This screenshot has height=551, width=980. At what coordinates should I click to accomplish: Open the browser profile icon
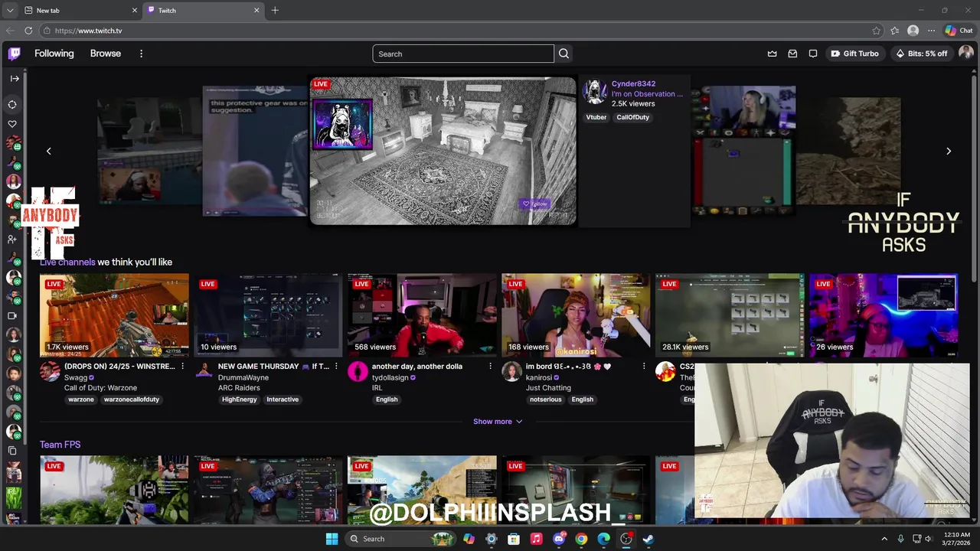[x=913, y=31]
